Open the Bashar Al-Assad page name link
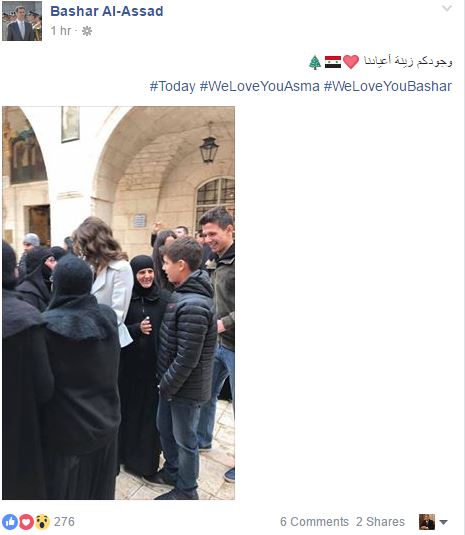This screenshot has height=535, width=465. click(x=107, y=11)
